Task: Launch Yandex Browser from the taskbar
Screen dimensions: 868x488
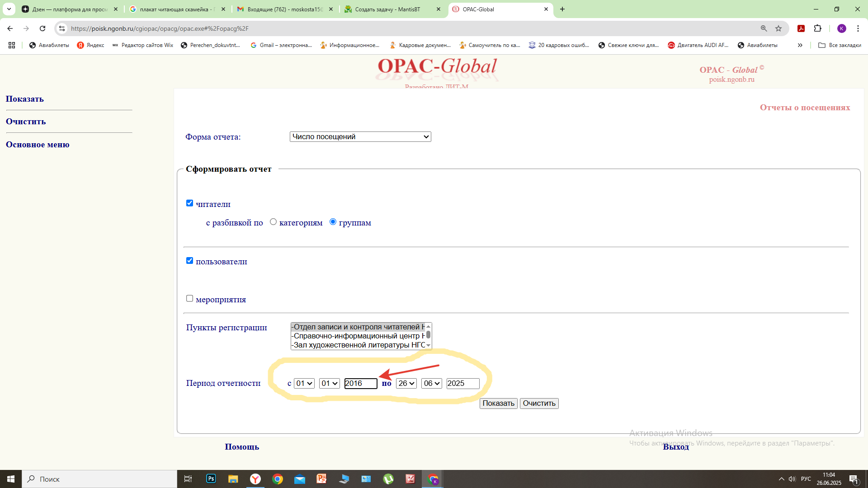Action: pyautogui.click(x=255, y=479)
